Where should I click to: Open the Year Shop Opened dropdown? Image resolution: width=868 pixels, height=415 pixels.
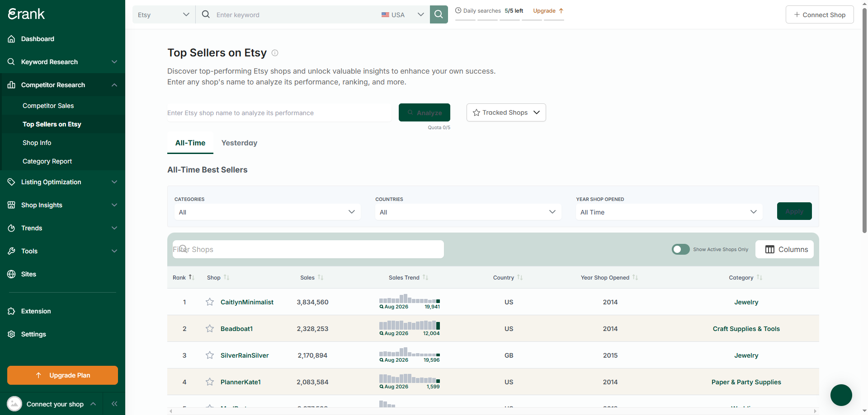[x=669, y=212]
